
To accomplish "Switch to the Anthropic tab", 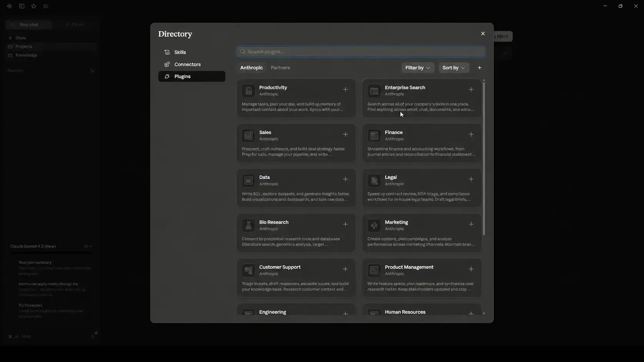I will (x=251, y=68).
